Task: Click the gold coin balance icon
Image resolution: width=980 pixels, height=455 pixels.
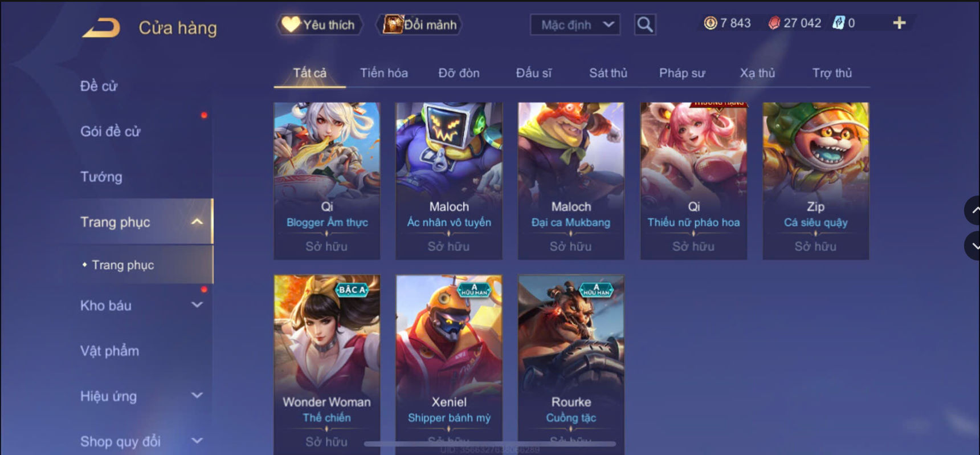Action: tap(710, 23)
